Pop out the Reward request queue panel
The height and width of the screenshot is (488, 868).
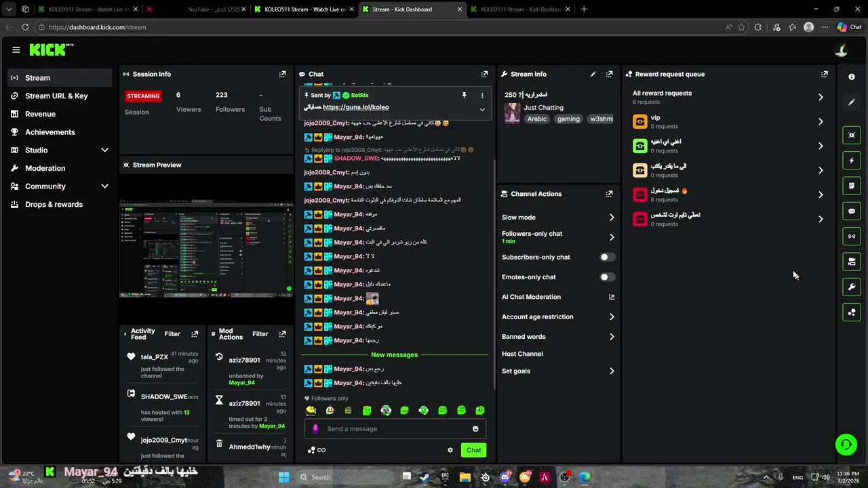pyautogui.click(x=824, y=74)
